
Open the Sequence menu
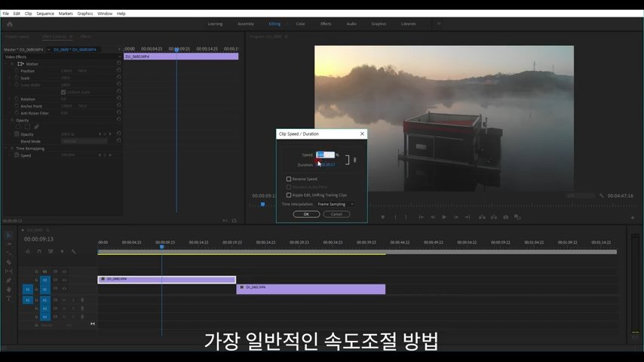45,14
